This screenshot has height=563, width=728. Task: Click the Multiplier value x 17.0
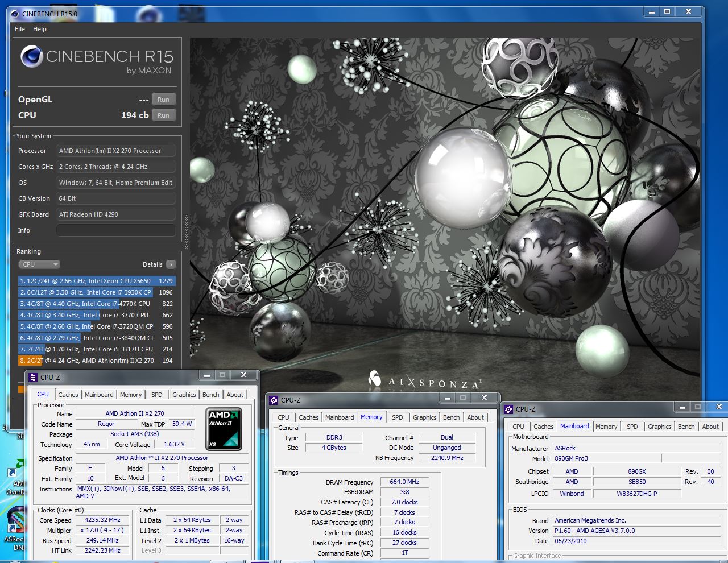click(103, 531)
